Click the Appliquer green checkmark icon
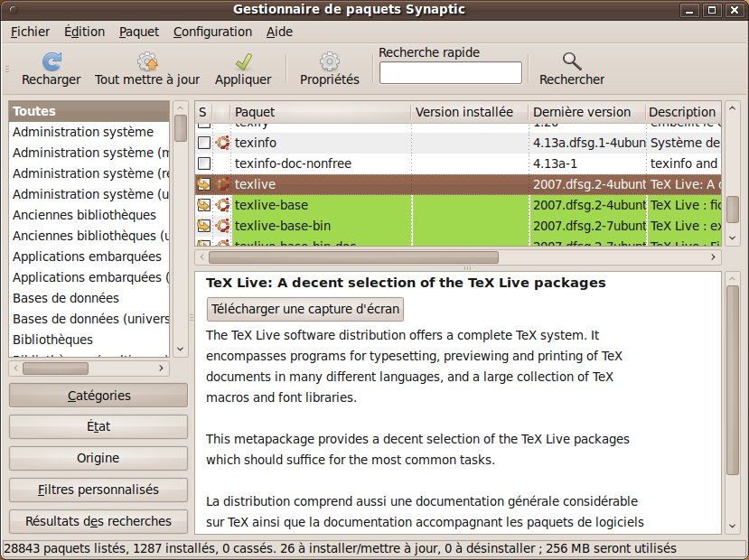 click(243, 61)
